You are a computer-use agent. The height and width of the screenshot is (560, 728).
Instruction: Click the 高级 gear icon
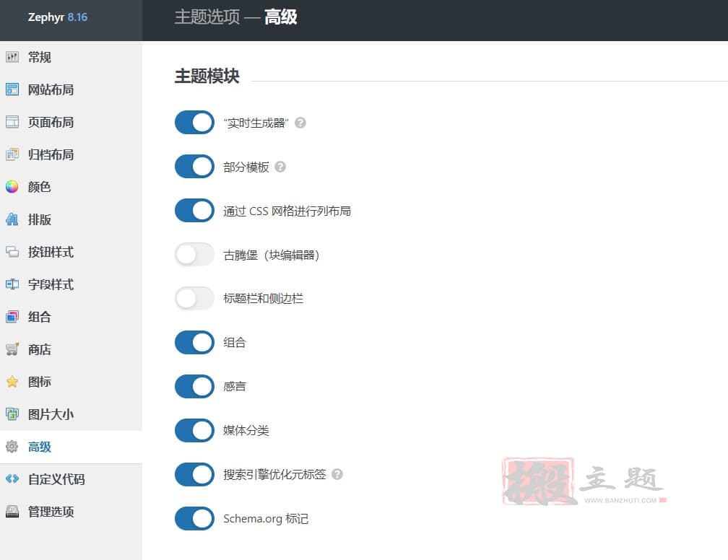(12, 446)
